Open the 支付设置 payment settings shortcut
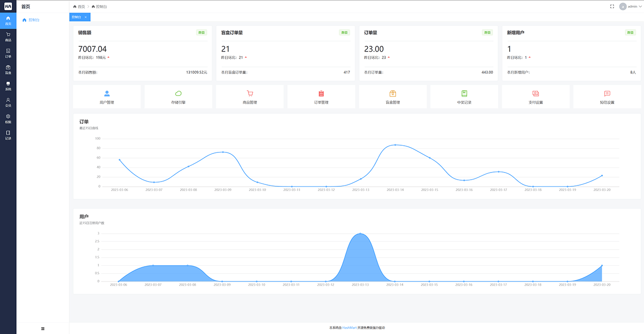 pyautogui.click(x=536, y=97)
